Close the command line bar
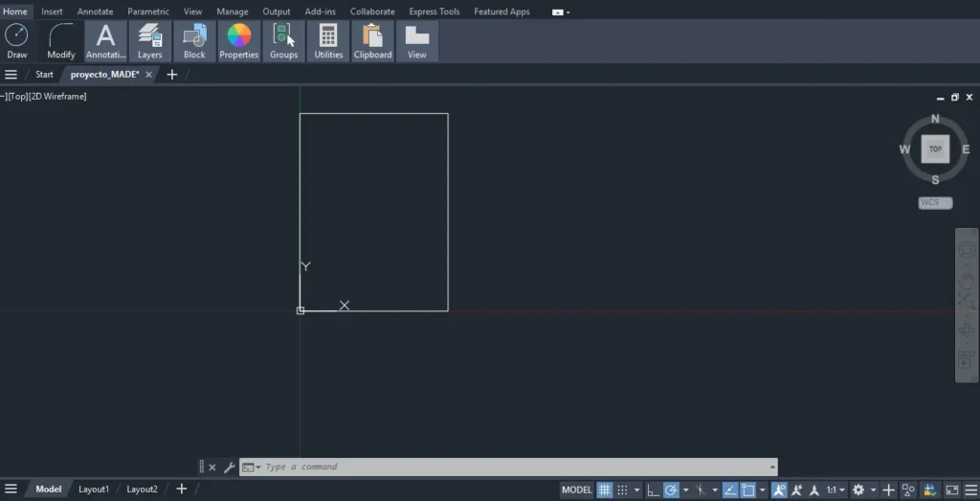Viewport: 980px width, 501px height. coord(212,467)
